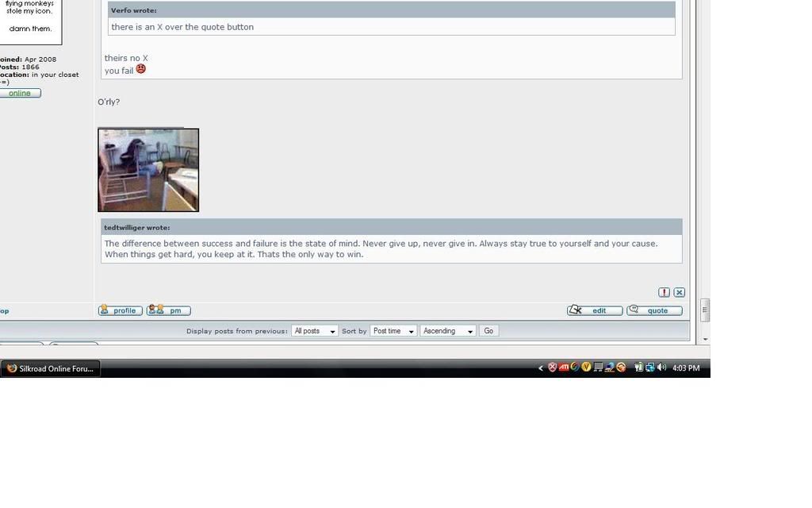Click the delete post X icon

[x=679, y=292]
